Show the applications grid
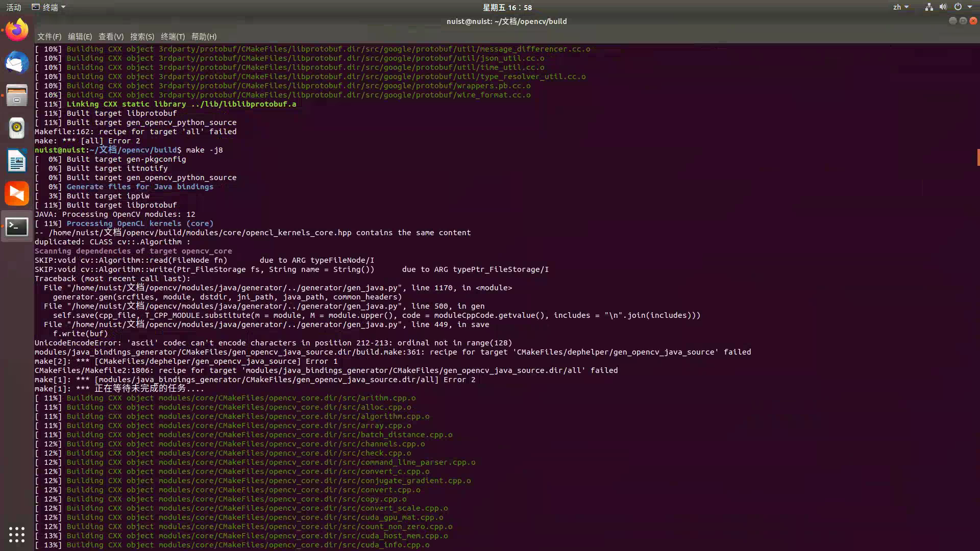 coord(17,534)
